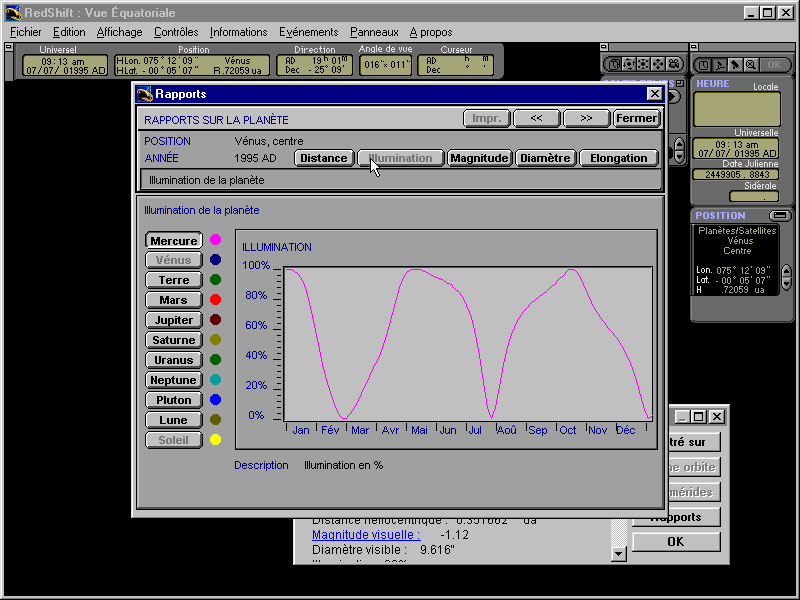The image size is (800, 600).
Task: Collapse the info bar using its left handle
Action: (x=9, y=47)
